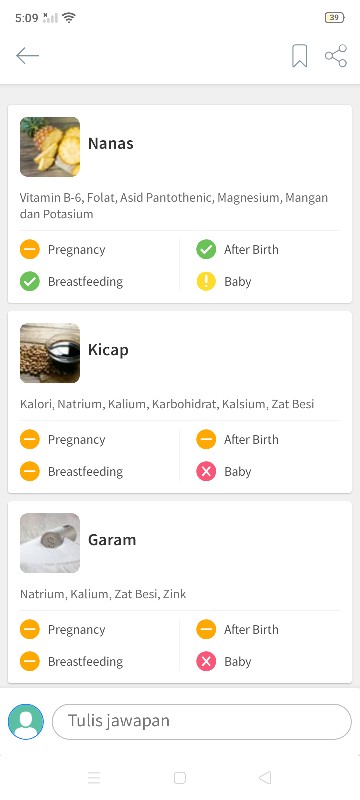Open the Nanas pineapple thumbnail
360x800 pixels.
(x=50, y=147)
